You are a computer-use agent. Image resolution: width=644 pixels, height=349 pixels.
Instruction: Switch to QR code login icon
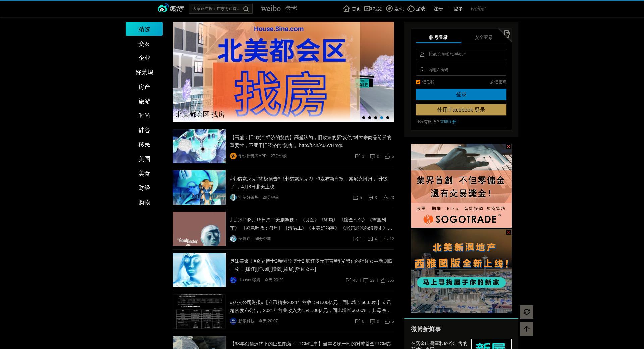(x=507, y=34)
